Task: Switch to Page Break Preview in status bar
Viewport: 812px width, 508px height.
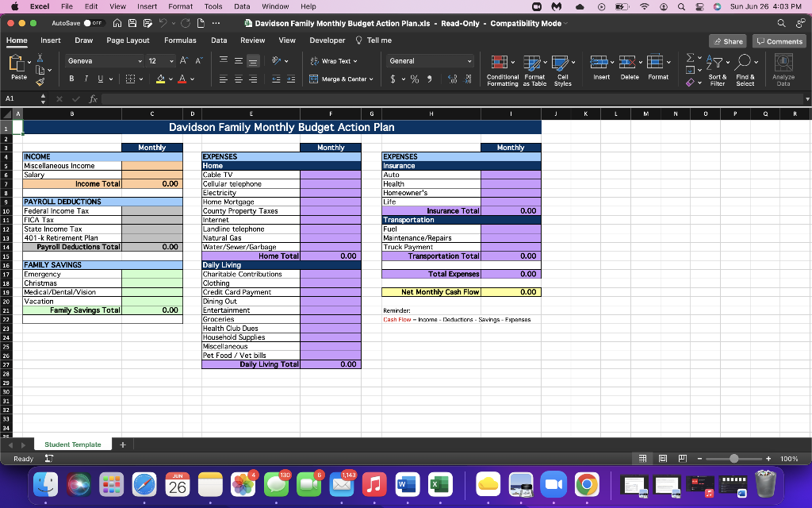Action: (x=683, y=459)
